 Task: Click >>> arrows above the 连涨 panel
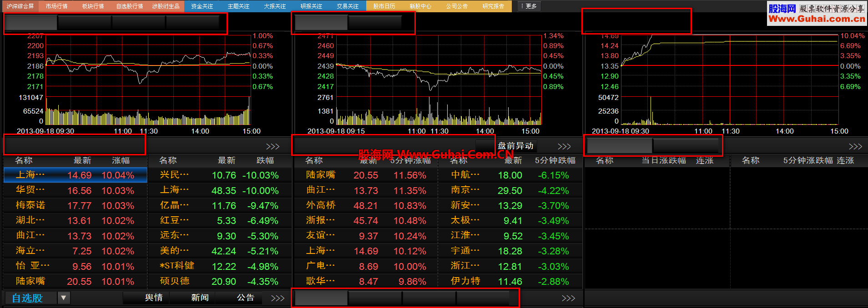click(x=855, y=146)
